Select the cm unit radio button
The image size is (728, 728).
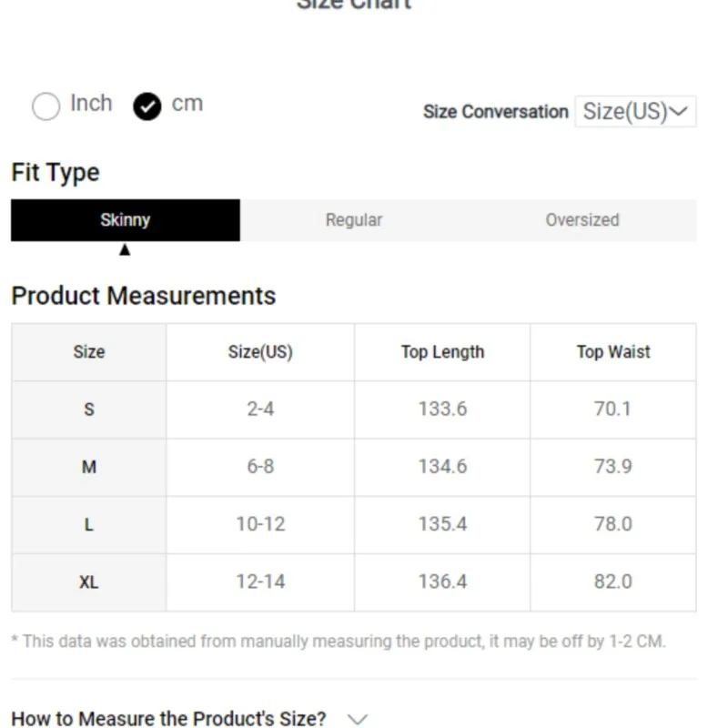[147, 106]
